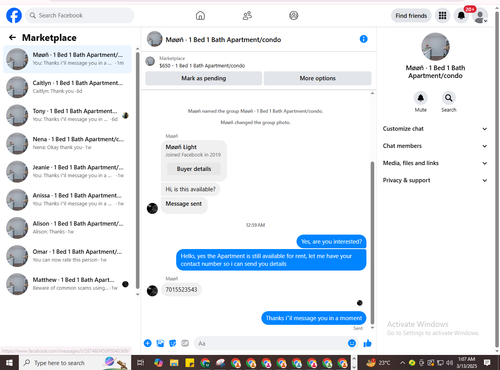This screenshot has height=370, width=500.
Task: Click Find friends button
Action: 411,16
